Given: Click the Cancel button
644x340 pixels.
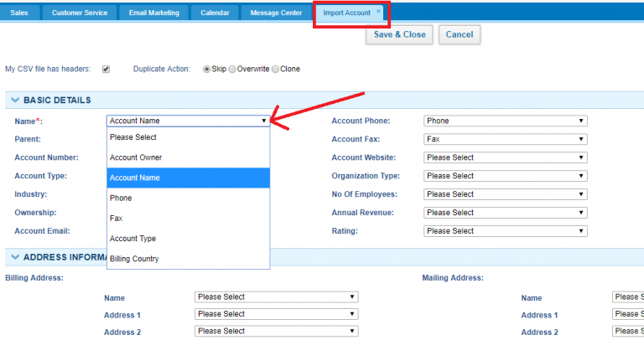Looking at the screenshot, I should click(460, 35).
